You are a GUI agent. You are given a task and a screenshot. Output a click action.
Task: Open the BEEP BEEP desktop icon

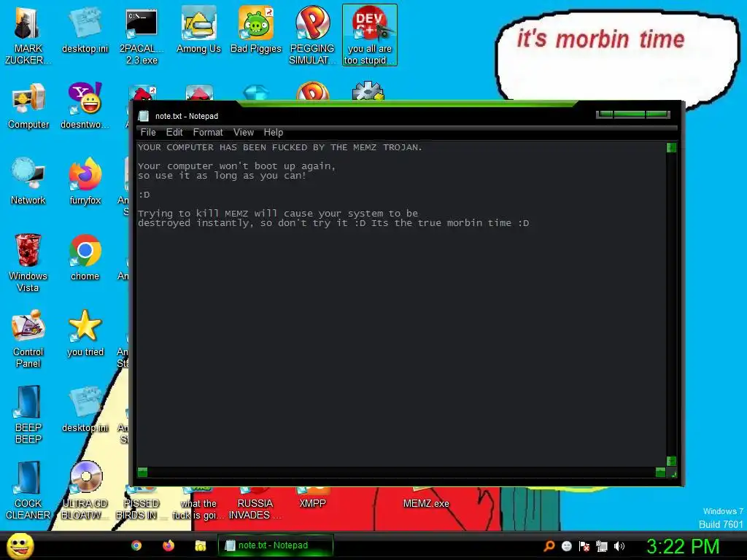pos(28,414)
